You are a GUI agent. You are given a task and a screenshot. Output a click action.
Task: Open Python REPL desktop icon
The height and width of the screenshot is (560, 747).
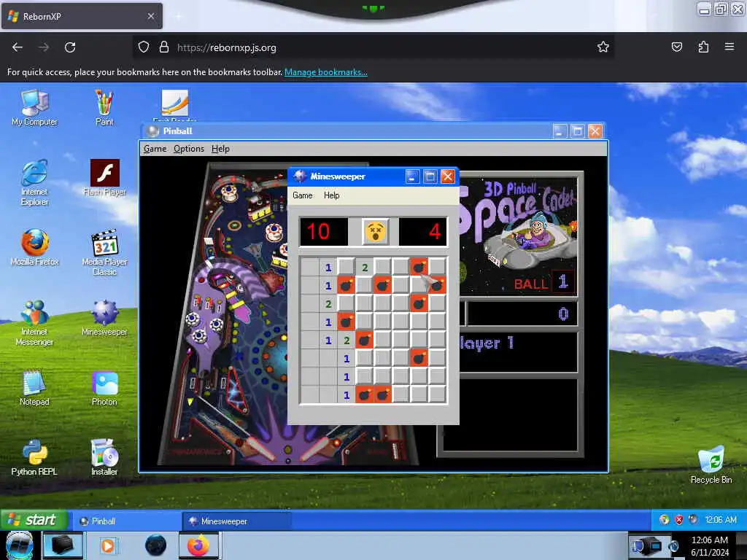[x=34, y=458]
